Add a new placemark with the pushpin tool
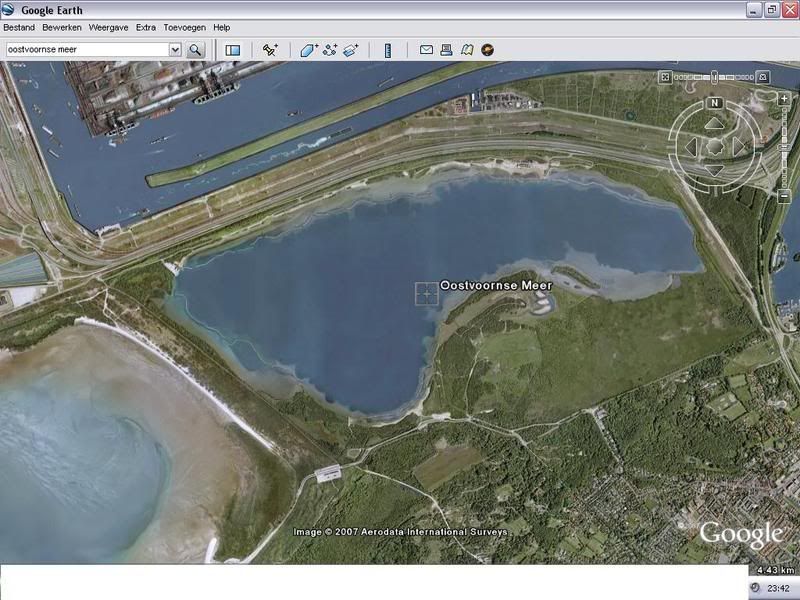This screenshot has height=600, width=800. (270, 49)
